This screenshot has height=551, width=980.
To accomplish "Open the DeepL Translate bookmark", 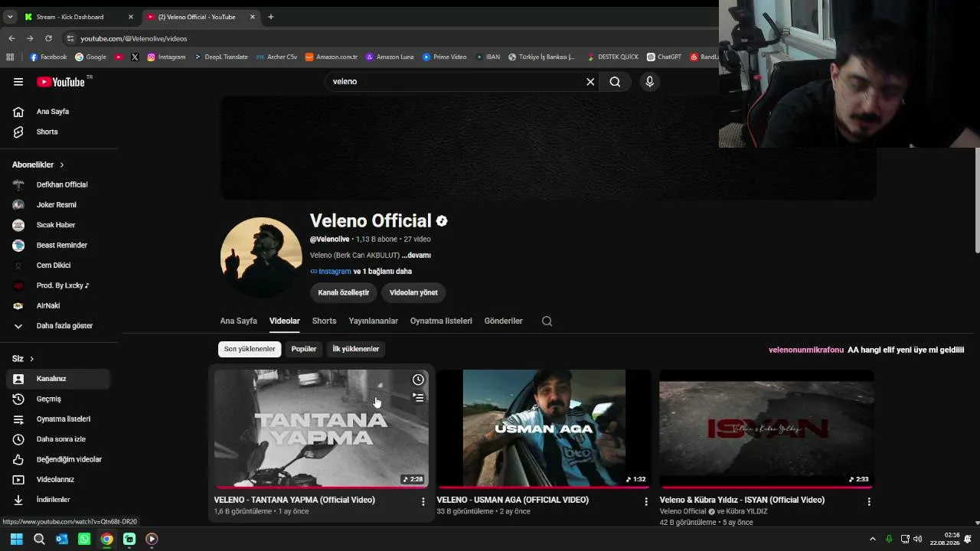I will pyautogui.click(x=220, y=57).
